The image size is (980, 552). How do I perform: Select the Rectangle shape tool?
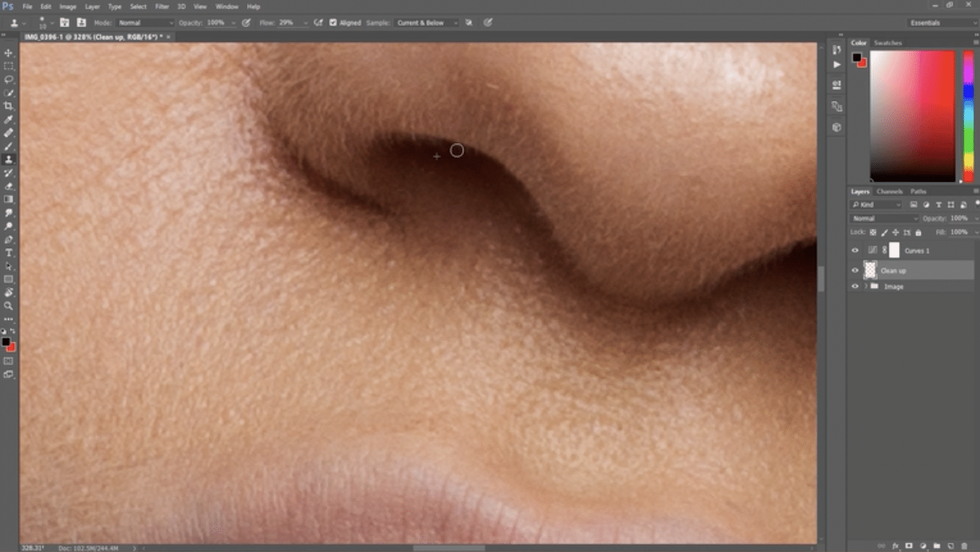point(9,280)
